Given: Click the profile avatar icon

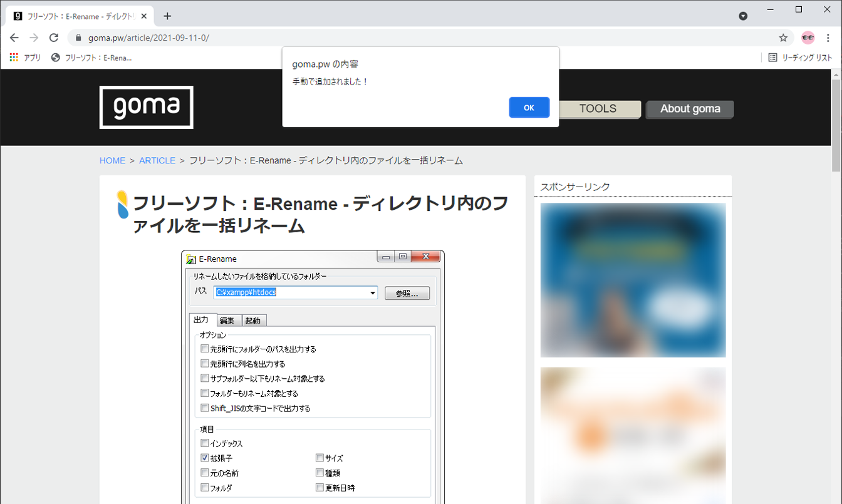Looking at the screenshot, I should [x=808, y=38].
